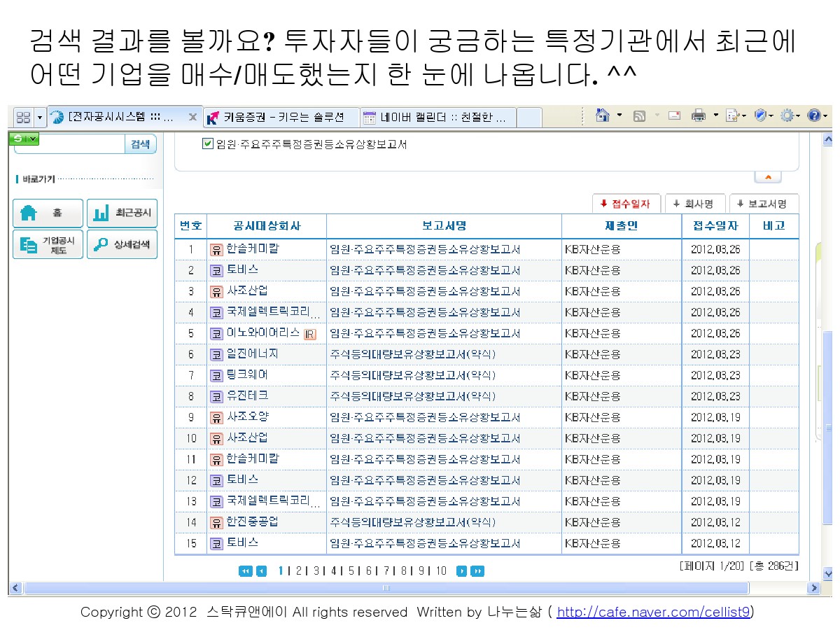
Task: Jump to last page with double-arrow icon
Action: [477, 571]
